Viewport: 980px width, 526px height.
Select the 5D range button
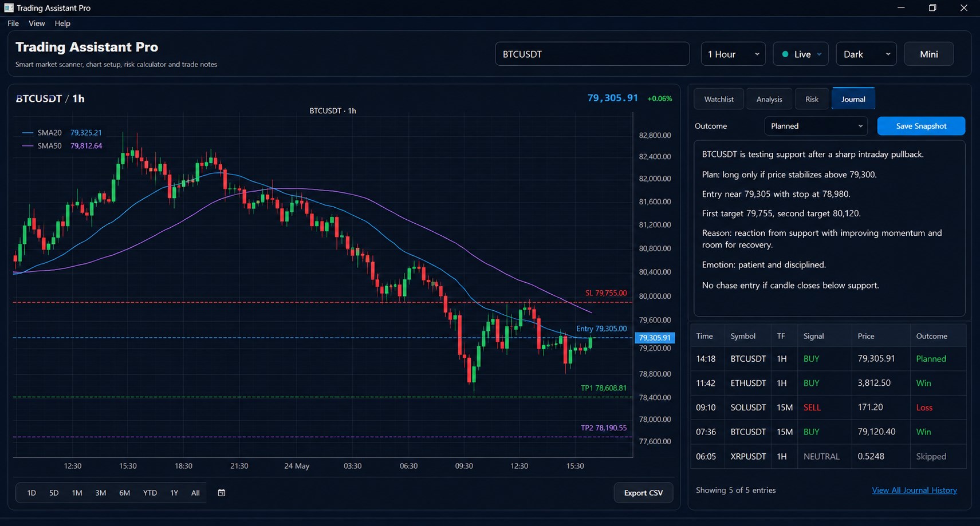click(54, 493)
